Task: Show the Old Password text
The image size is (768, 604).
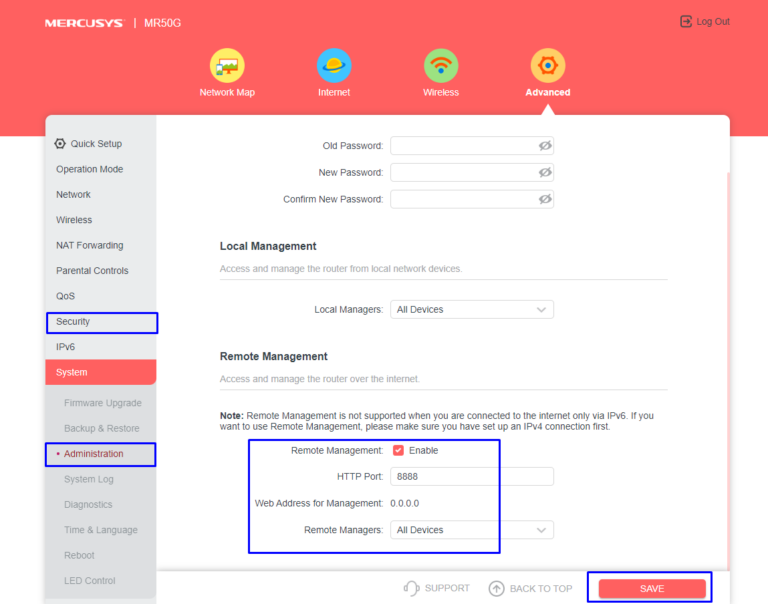Action: (545, 146)
